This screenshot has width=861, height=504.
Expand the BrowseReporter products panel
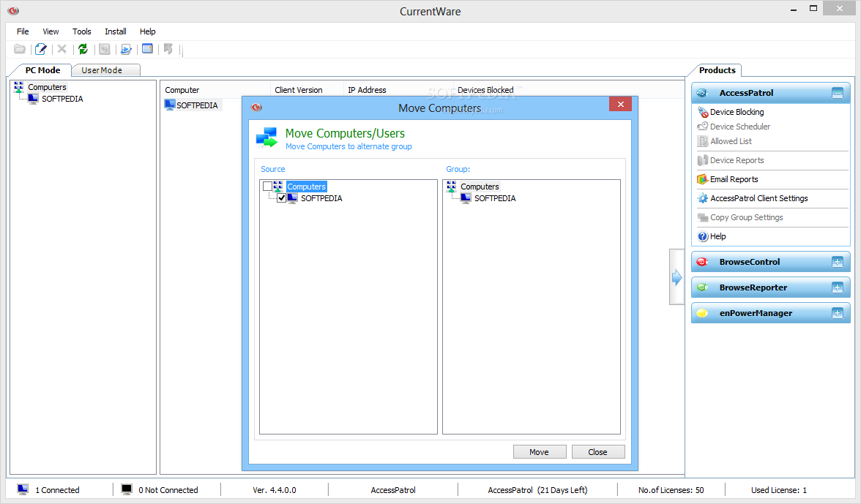838,287
